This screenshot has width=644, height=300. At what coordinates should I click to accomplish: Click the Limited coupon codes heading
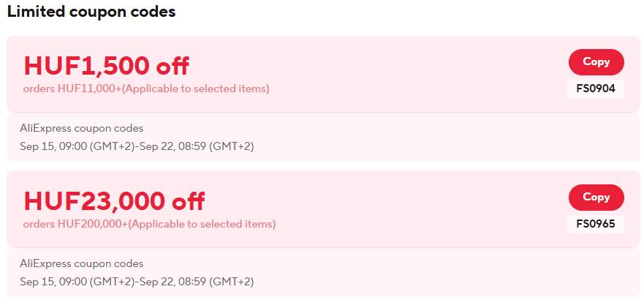pos(91,12)
